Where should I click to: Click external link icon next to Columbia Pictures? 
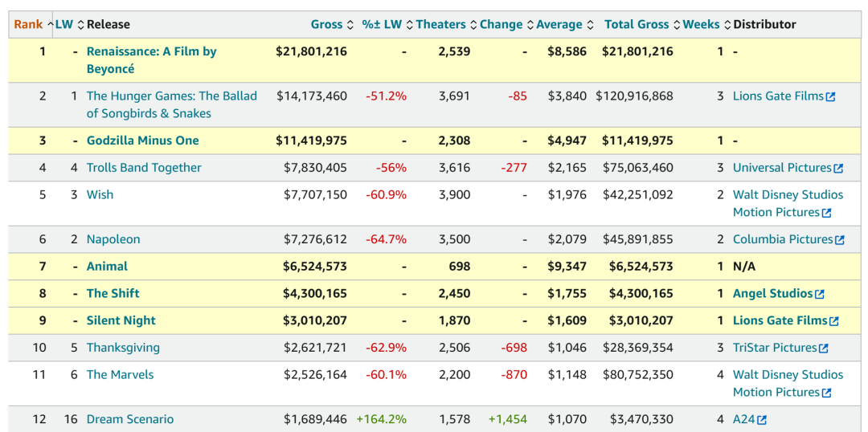coord(839,240)
